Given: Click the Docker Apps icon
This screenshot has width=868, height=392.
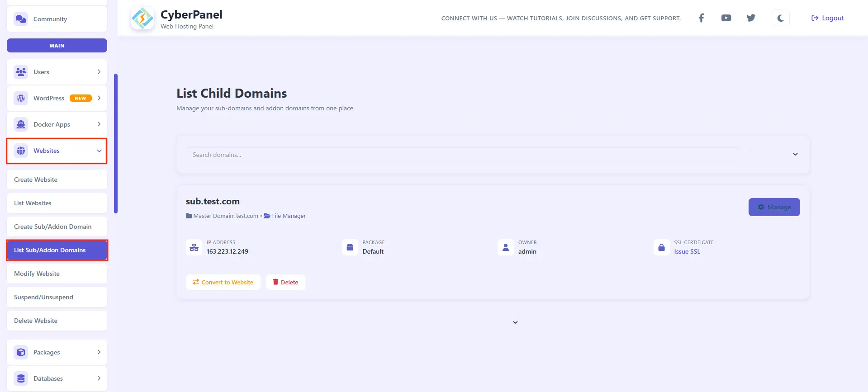Looking at the screenshot, I should [x=21, y=124].
